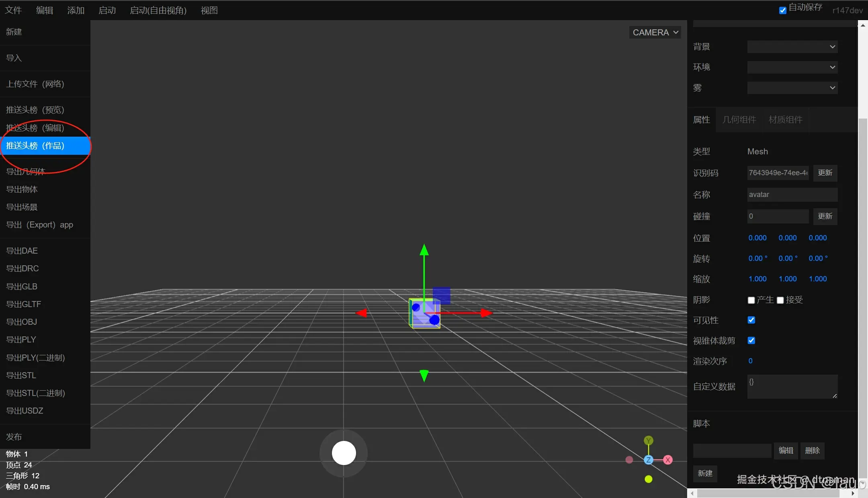This screenshot has width=868, height=498.
Task: Click the green Y-axis translate arrow
Action: tap(424, 250)
